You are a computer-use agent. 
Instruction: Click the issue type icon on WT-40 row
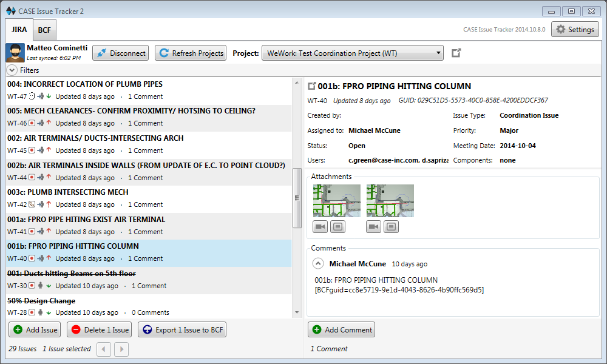(x=32, y=258)
